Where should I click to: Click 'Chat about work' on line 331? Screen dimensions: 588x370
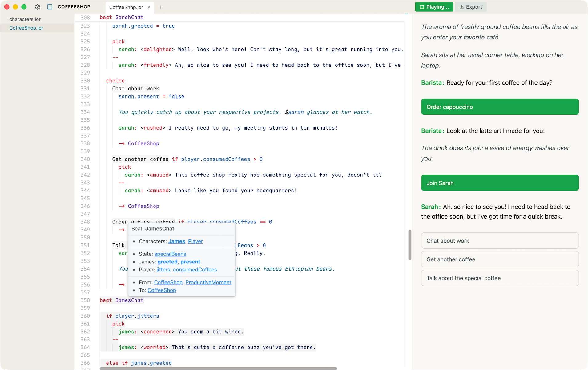point(136,89)
